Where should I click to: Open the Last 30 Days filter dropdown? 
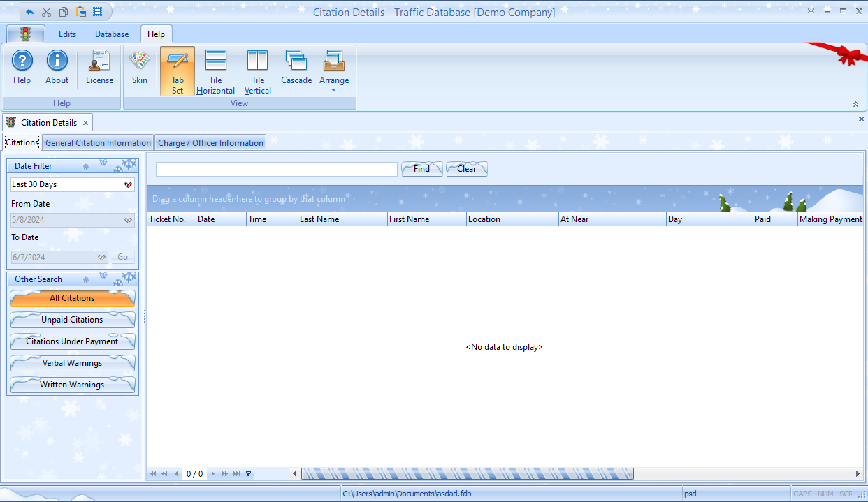128,185
